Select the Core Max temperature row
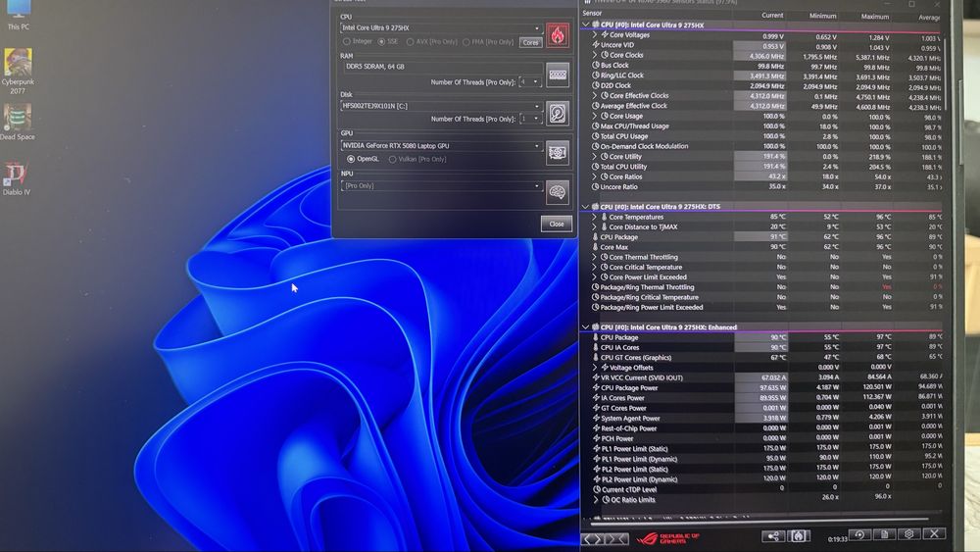 pyautogui.click(x=762, y=247)
